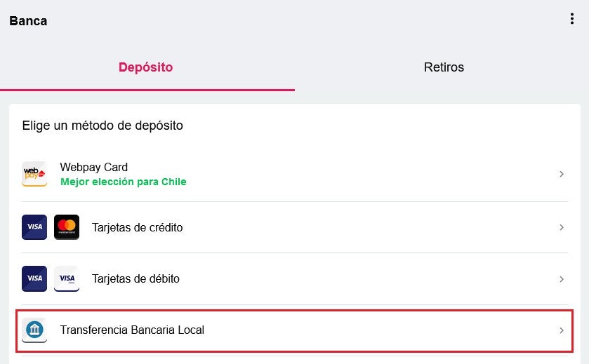Expand Tarjetas de crédito chevron arrow
The width and height of the screenshot is (589, 364).
(x=562, y=227)
